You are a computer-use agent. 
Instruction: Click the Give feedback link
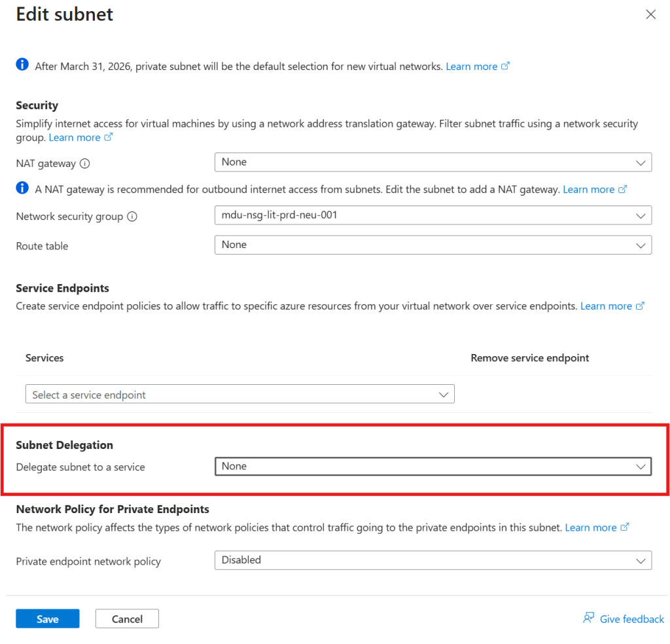click(631, 619)
